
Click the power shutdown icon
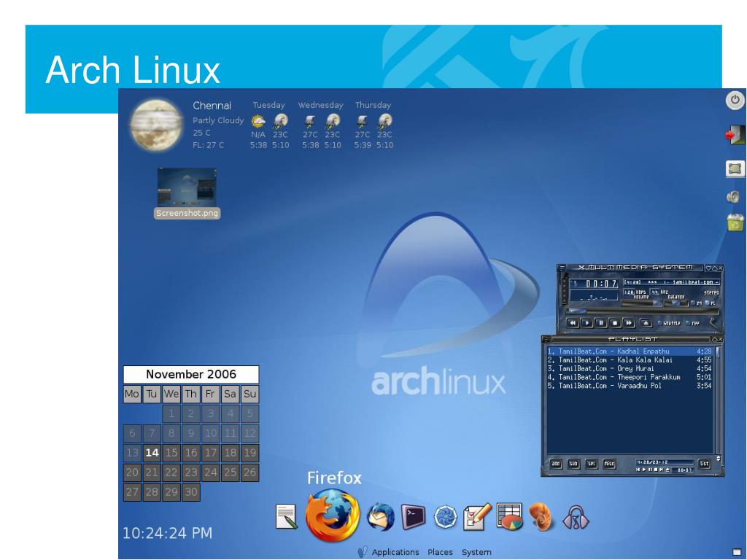(735, 100)
